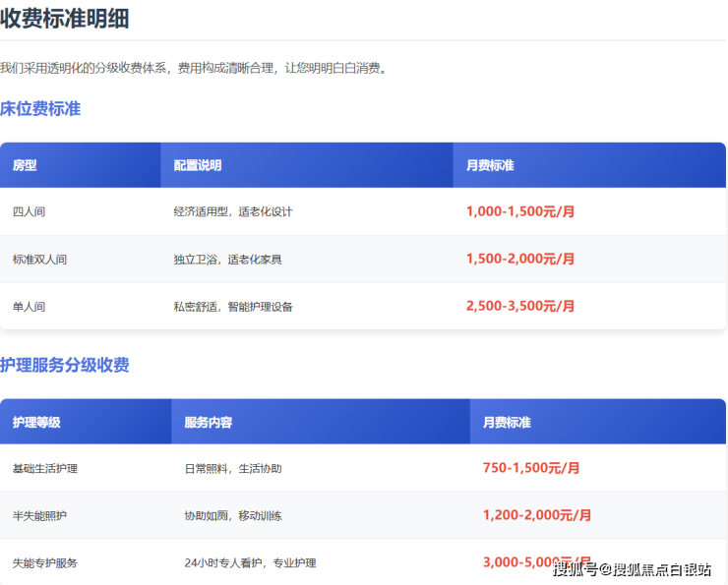
Task: Click the 房型 column header
Action: tap(25, 165)
